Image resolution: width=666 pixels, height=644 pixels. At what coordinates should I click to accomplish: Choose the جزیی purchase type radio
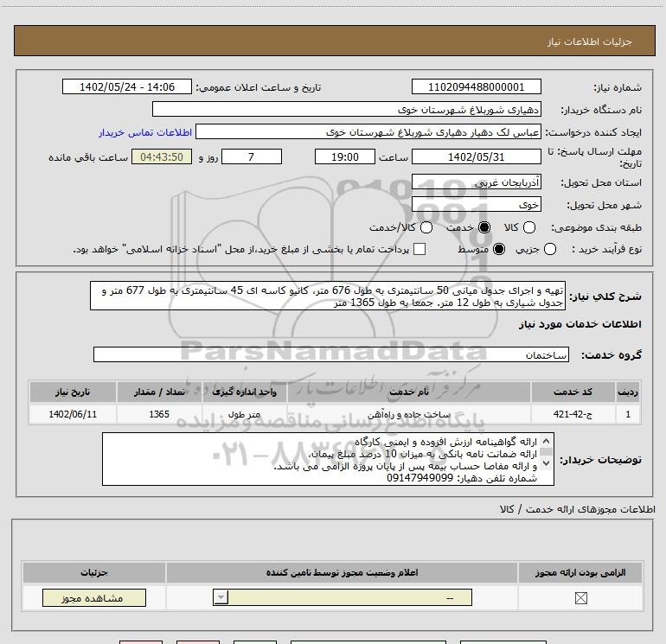pos(549,249)
